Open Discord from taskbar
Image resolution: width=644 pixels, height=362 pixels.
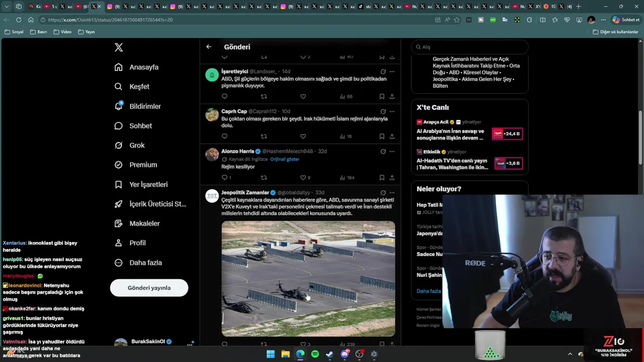coord(345,354)
